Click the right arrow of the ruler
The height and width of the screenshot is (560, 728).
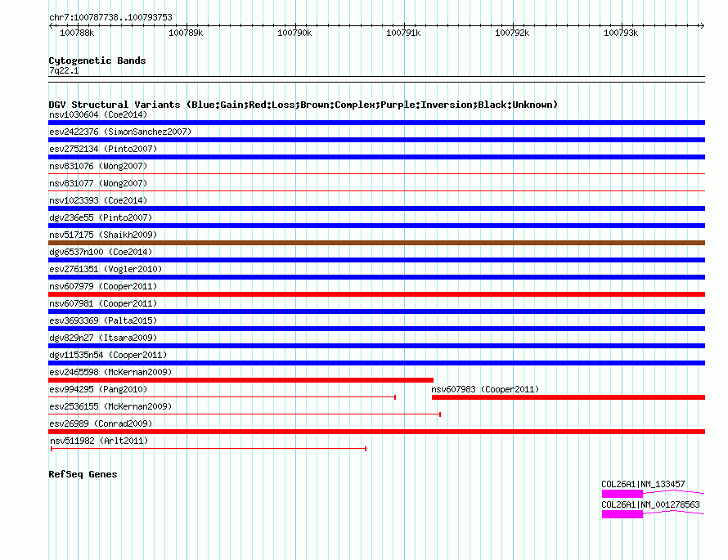point(702,26)
